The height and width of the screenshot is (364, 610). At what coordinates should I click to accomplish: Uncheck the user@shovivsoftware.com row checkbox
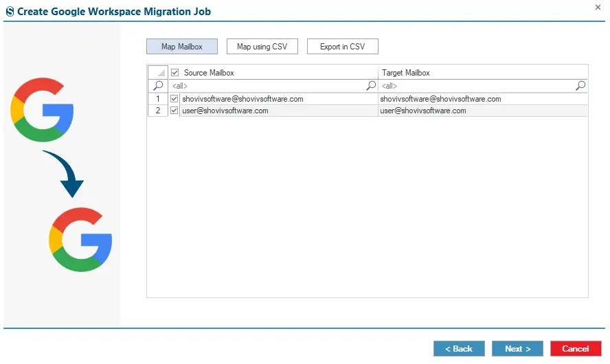click(x=174, y=111)
